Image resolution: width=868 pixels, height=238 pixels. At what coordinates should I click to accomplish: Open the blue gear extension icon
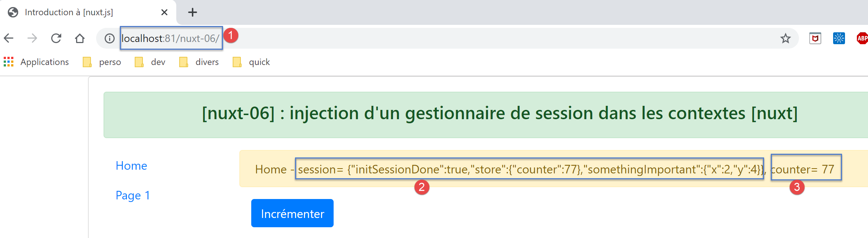tap(839, 38)
